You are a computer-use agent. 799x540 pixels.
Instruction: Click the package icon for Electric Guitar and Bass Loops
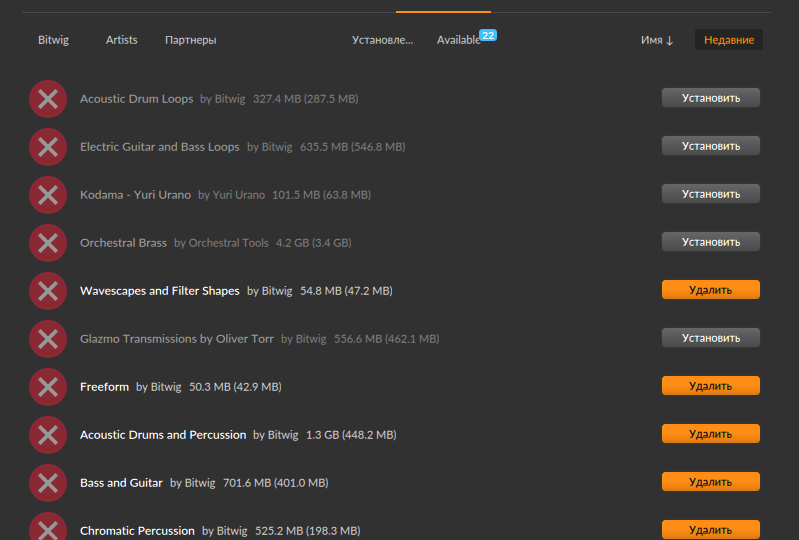coord(47,147)
